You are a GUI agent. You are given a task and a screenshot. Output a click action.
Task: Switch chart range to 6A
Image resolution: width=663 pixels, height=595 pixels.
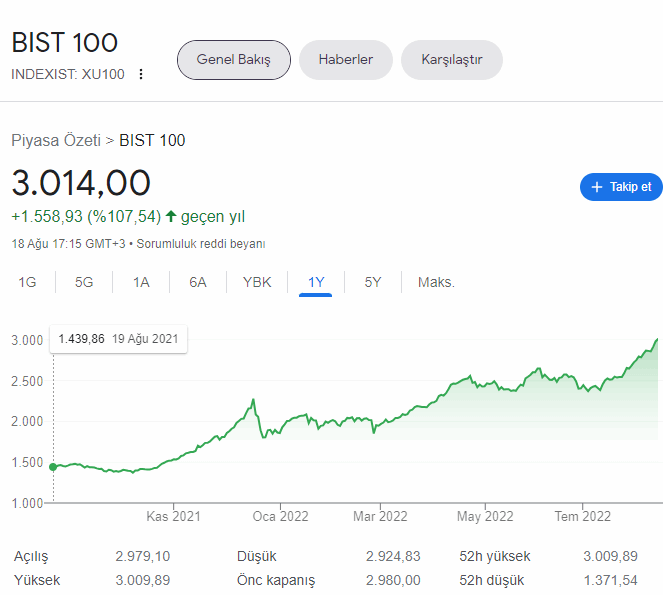pos(197,282)
